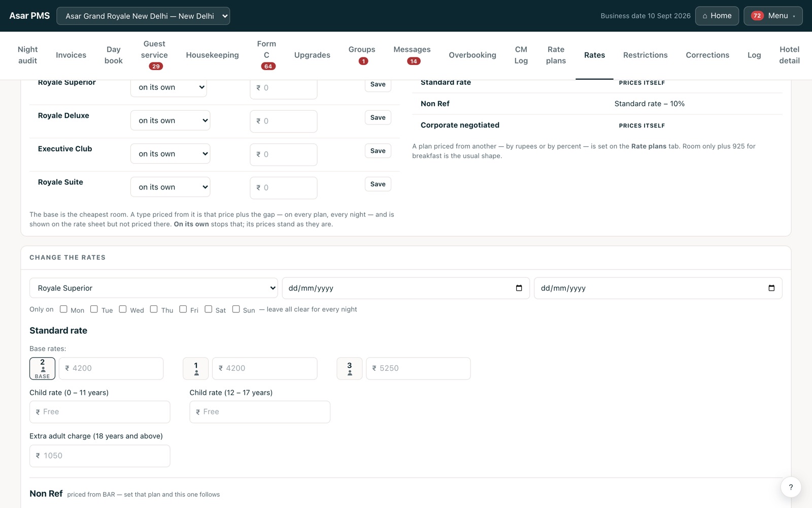Tick the Wed checkbox

tap(123, 309)
